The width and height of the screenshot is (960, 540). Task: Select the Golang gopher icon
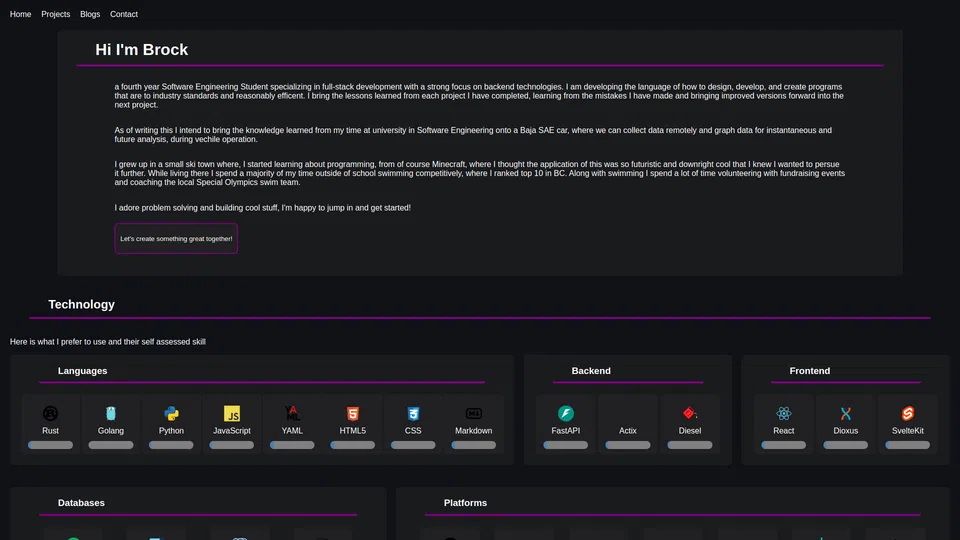tap(111, 414)
